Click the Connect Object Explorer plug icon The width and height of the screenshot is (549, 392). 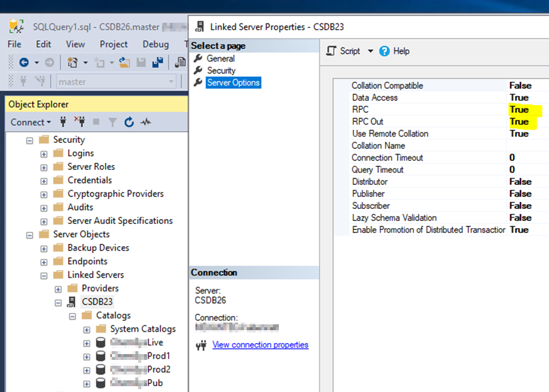point(64,122)
